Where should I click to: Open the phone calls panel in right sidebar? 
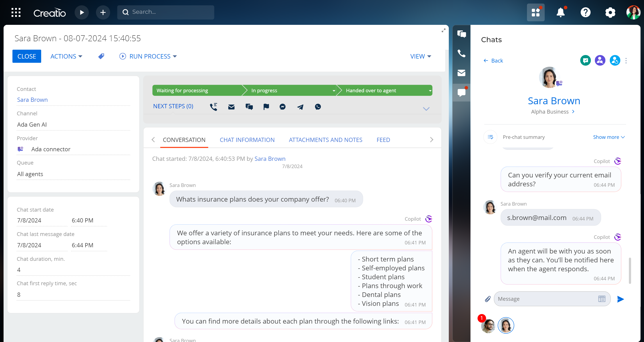tap(461, 53)
